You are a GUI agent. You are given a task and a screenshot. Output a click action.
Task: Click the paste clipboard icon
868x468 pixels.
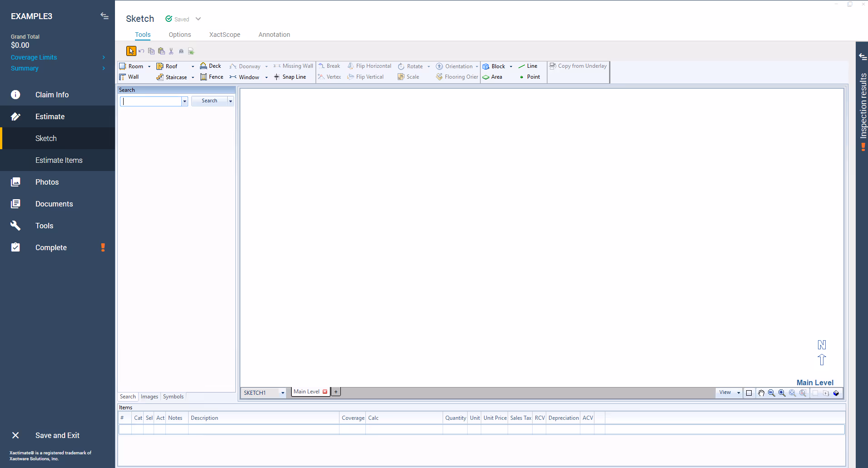[x=161, y=51]
